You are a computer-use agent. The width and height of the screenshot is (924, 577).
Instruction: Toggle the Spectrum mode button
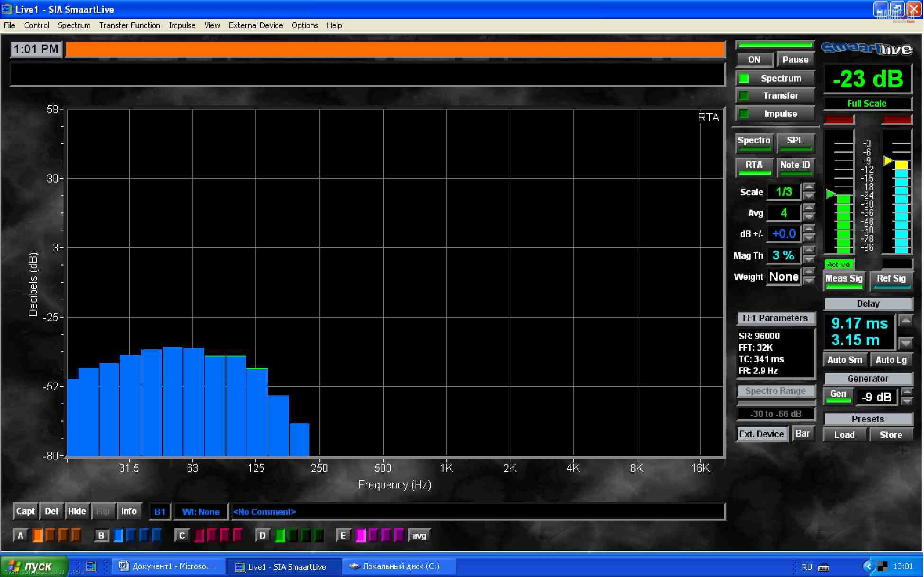[x=775, y=78]
